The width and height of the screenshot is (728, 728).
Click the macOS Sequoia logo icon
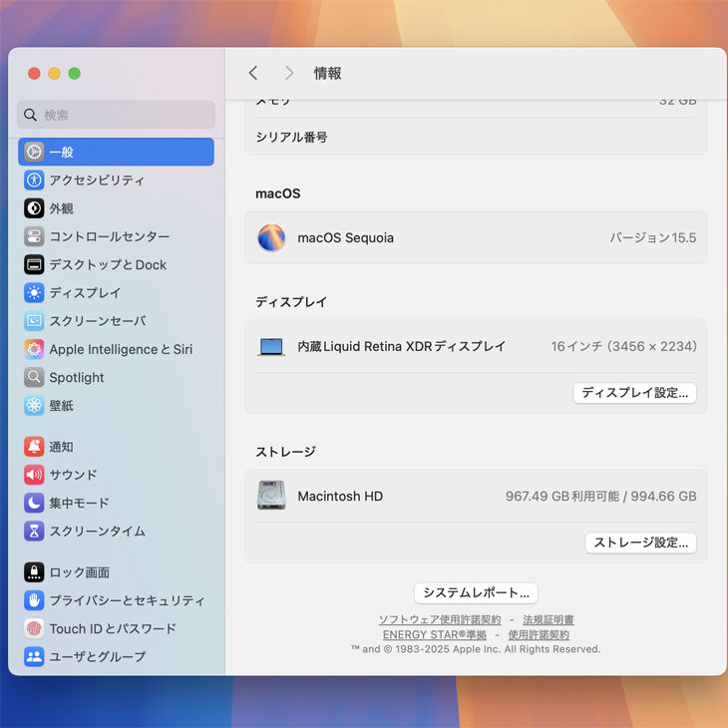pos(271,237)
